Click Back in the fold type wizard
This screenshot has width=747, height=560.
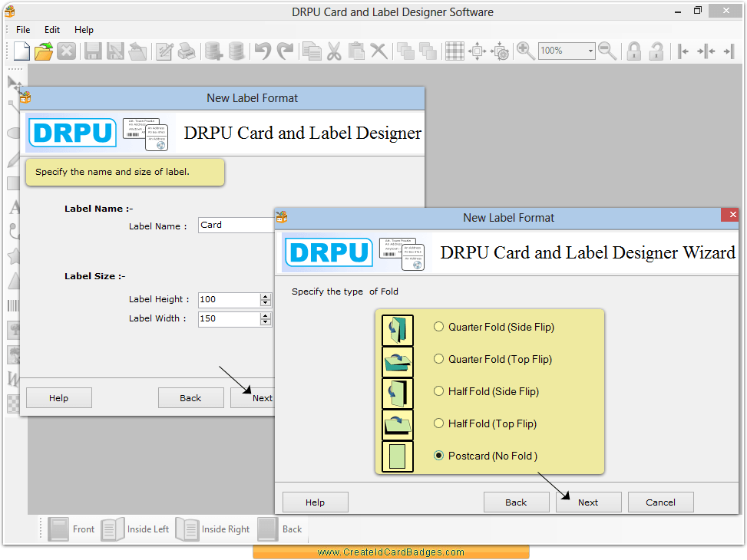(516, 502)
